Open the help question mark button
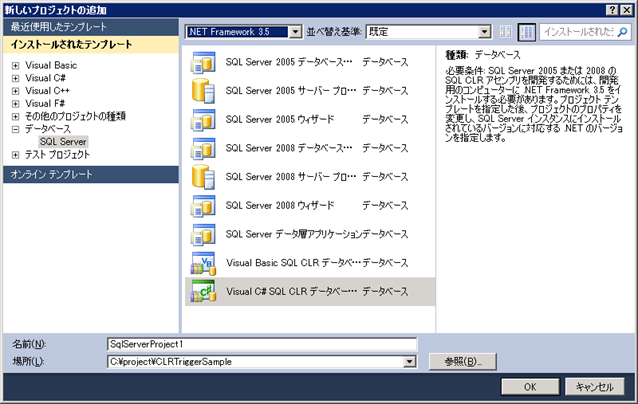The height and width of the screenshot is (404, 638). pos(613,10)
